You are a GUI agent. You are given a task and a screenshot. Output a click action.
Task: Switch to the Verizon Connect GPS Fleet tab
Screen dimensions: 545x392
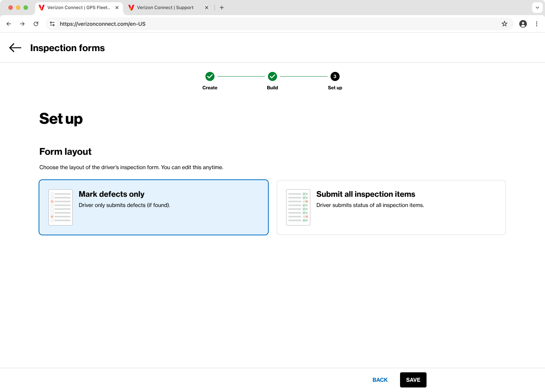(76, 7)
